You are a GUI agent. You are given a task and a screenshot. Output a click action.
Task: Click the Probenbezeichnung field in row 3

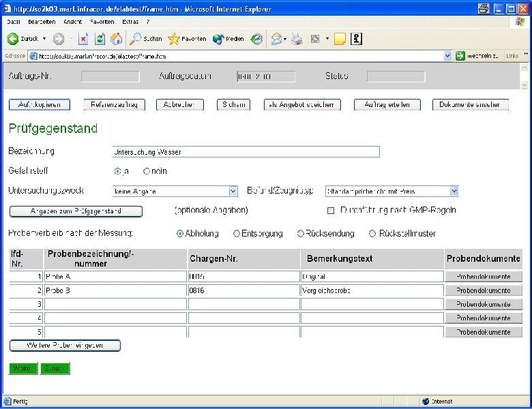click(x=115, y=305)
